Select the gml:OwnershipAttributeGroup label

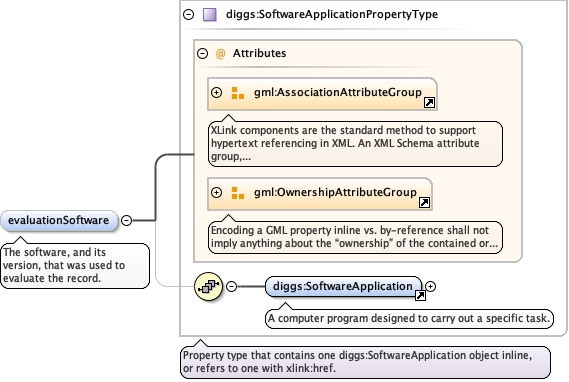[x=335, y=192]
